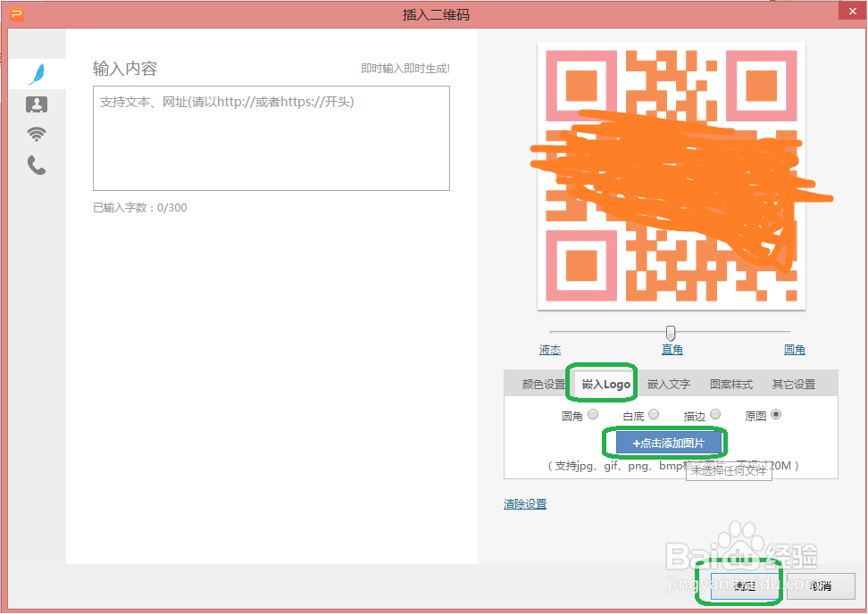Select the feather text input icon

click(x=37, y=74)
